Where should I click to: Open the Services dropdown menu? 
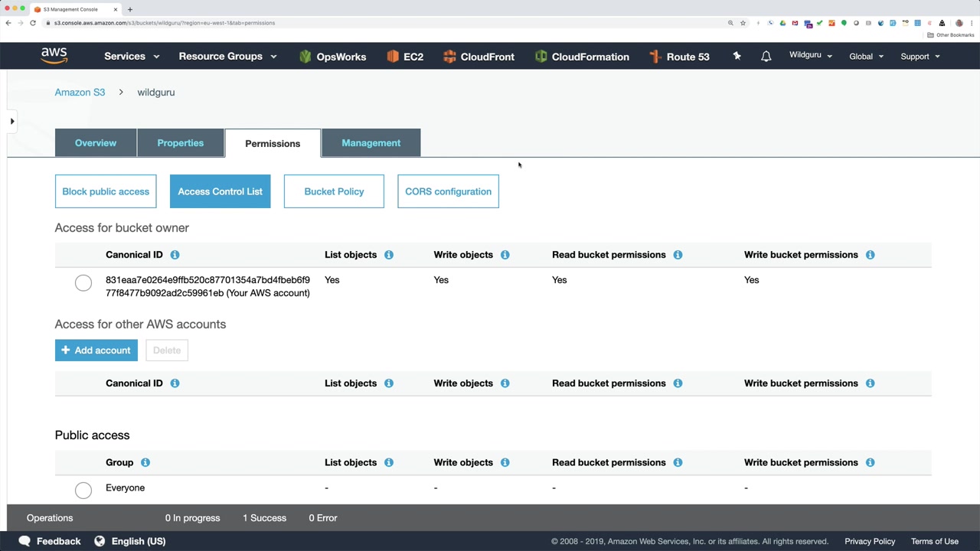(132, 56)
